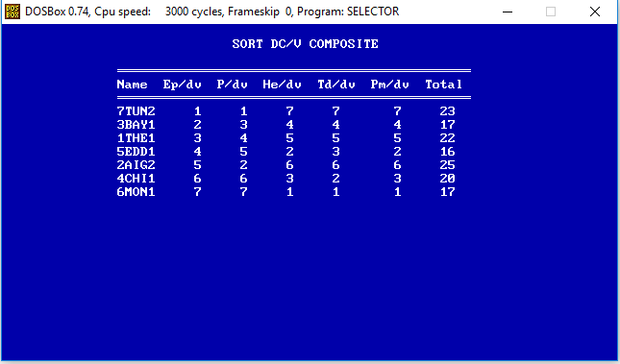The width and height of the screenshot is (620, 364).
Task: Select the 5EDD1 row name
Action: [136, 152]
